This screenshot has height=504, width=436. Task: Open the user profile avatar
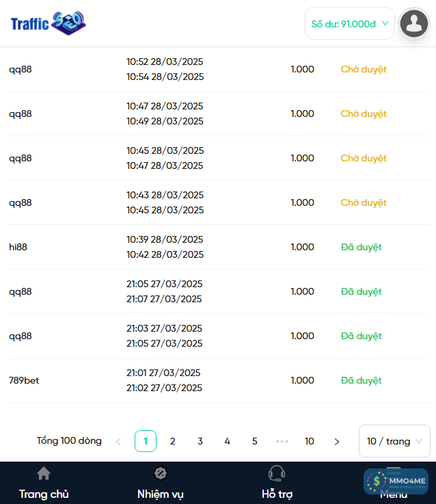click(413, 23)
